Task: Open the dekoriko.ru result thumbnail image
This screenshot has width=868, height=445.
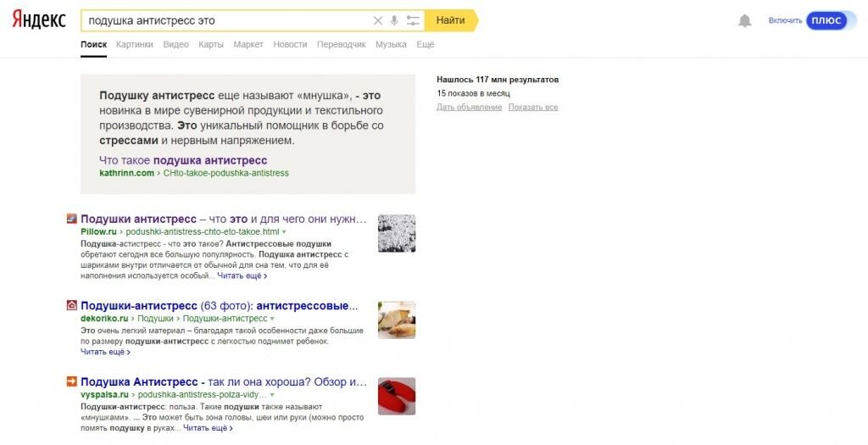Action: [397, 320]
